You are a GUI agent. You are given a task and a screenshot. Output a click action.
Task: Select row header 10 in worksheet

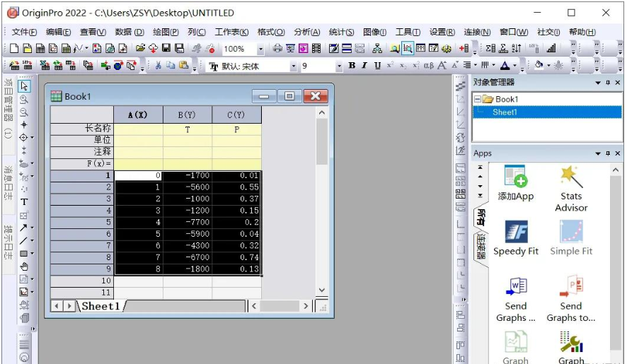pos(82,281)
